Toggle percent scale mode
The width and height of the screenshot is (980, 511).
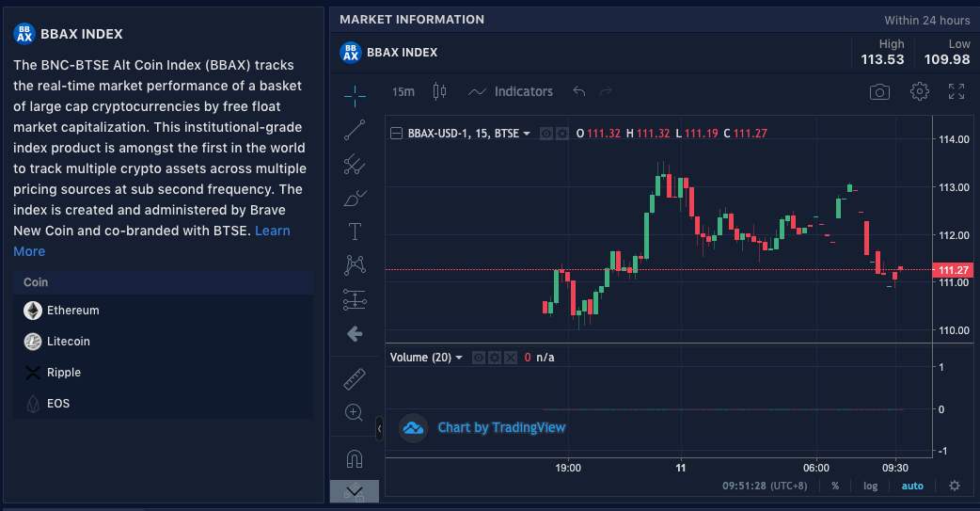click(x=835, y=486)
